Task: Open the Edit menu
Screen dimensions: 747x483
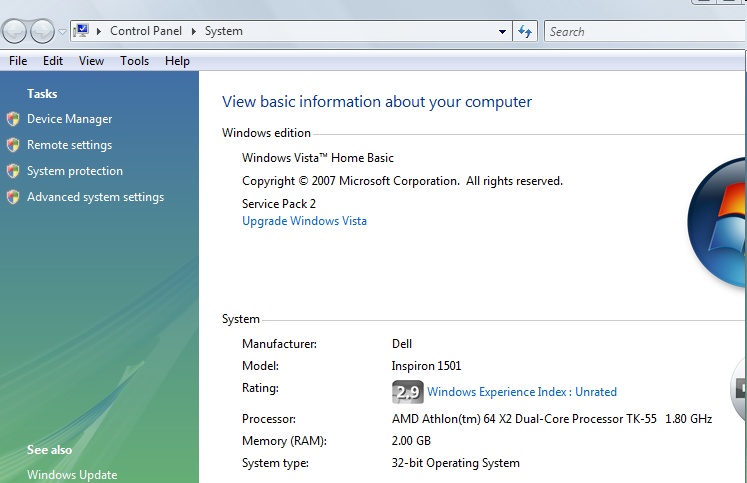Action: (x=53, y=61)
